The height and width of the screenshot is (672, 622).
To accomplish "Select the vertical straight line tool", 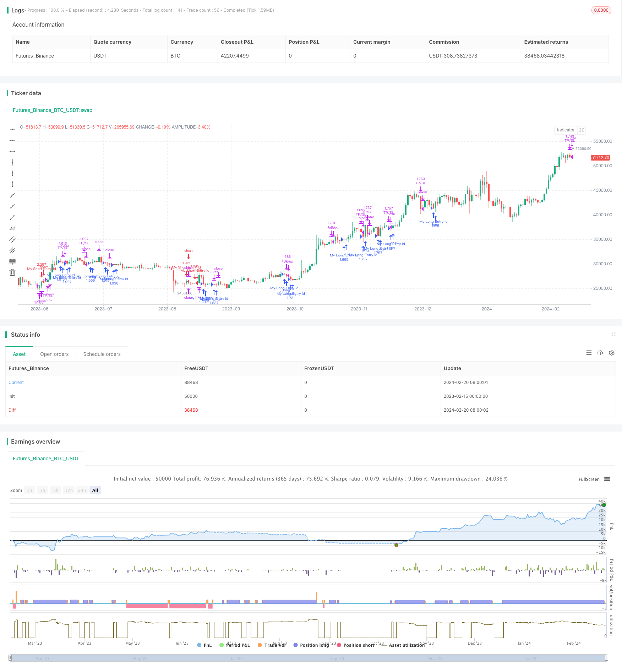I will 12,162.
